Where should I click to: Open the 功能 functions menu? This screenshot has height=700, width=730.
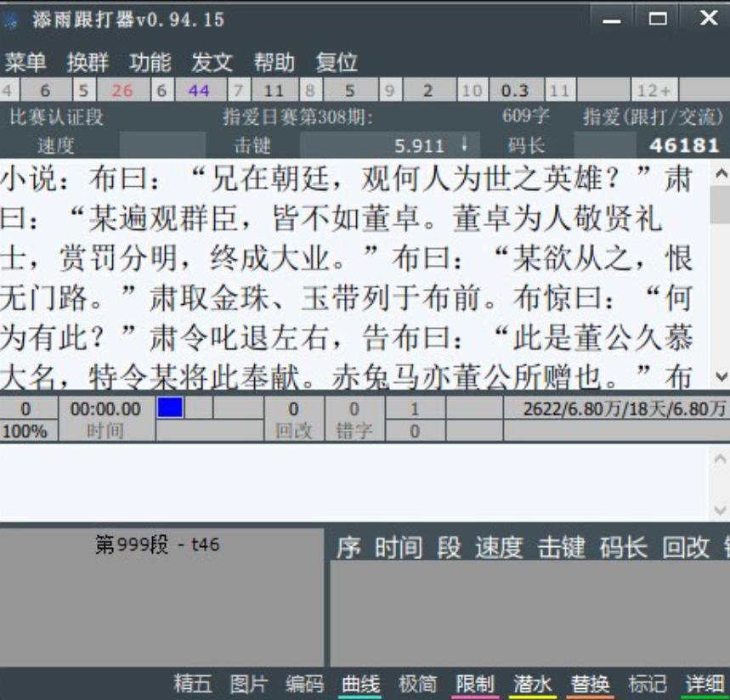[150, 62]
